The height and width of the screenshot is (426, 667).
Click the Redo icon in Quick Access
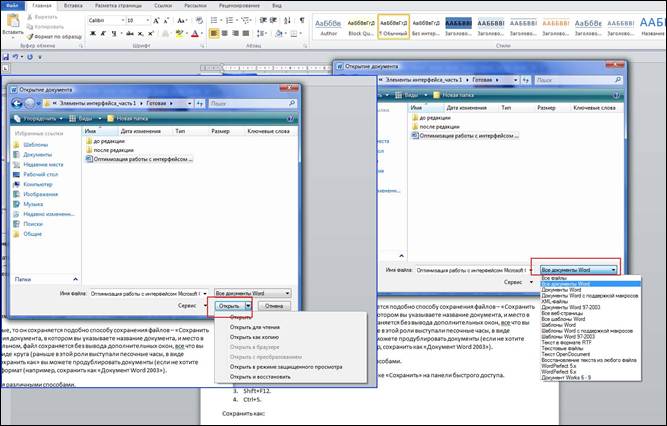pyautogui.click(x=30, y=57)
